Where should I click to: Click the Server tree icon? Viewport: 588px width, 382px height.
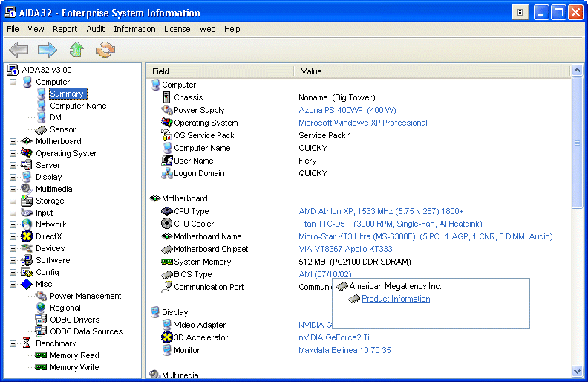tap(27, 165)
